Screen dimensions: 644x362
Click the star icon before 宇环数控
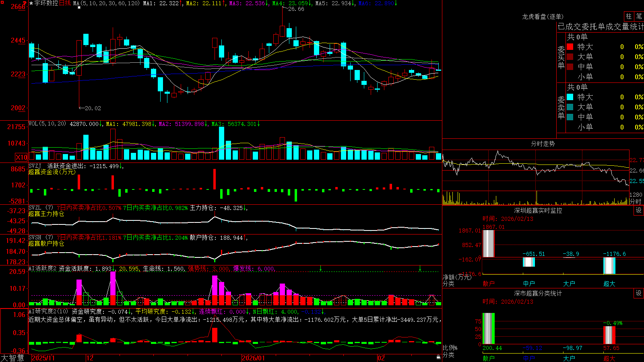[31, 3]
